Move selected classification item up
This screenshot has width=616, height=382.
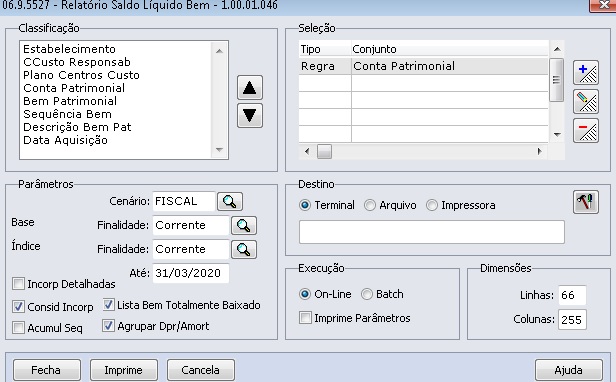(250, 88)
